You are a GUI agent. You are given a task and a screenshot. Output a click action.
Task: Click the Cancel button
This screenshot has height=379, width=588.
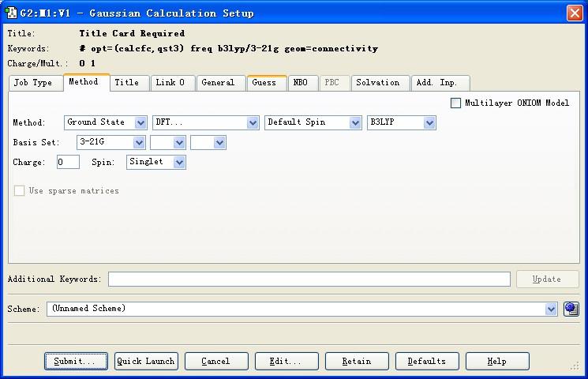tap(216, 361)
